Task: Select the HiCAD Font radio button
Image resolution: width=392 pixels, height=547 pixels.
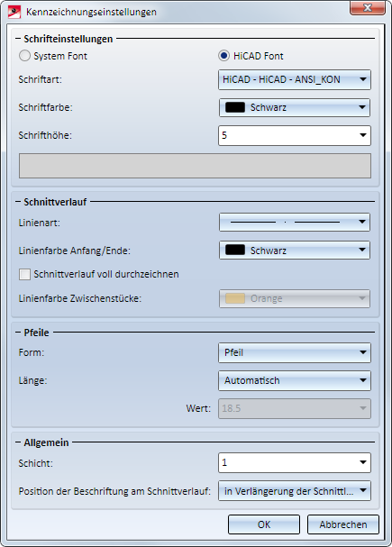Action: pyautogui.click(x=223, y=56)
